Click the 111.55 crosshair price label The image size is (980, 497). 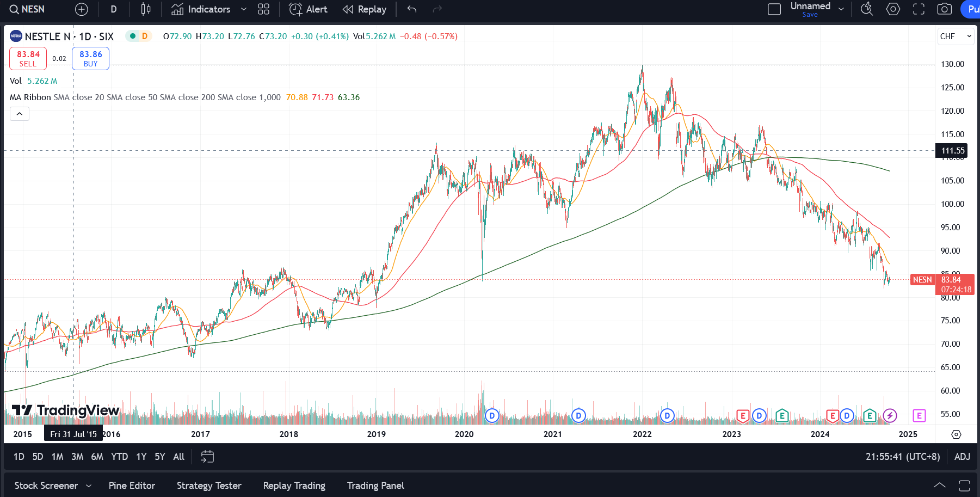click(952, 151)
